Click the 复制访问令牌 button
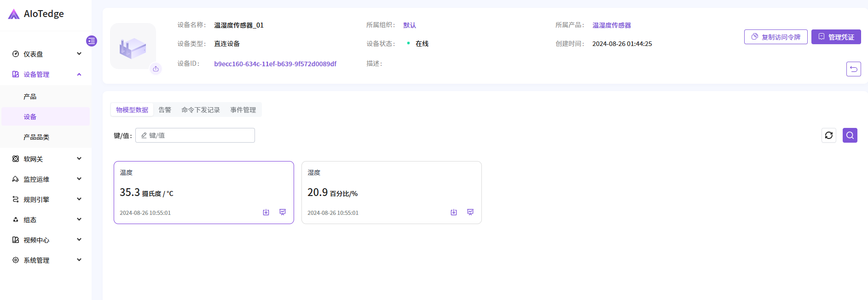Viewport: 868px width, 300px height. pyautogui.click(x=775, y=37)
